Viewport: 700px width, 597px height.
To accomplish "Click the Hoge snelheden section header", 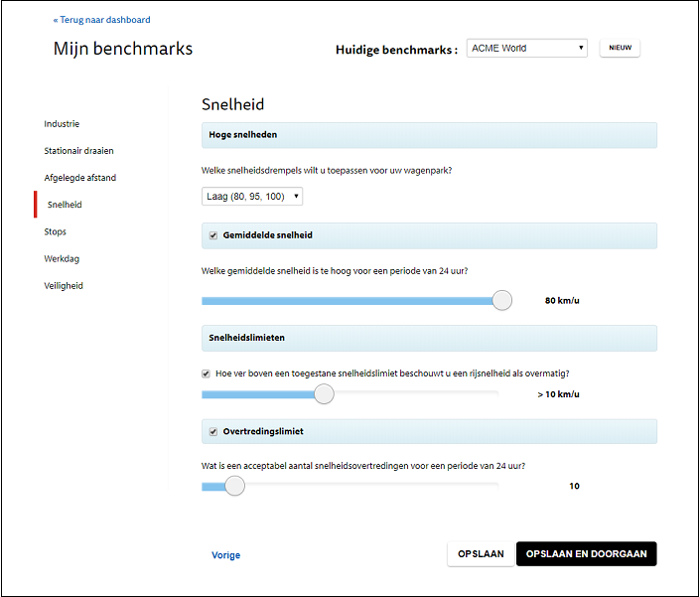I will [x=429, y=135].
